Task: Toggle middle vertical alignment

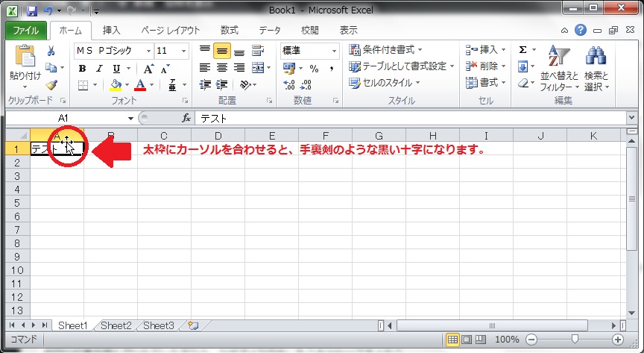Action: (x=222, y=51)
